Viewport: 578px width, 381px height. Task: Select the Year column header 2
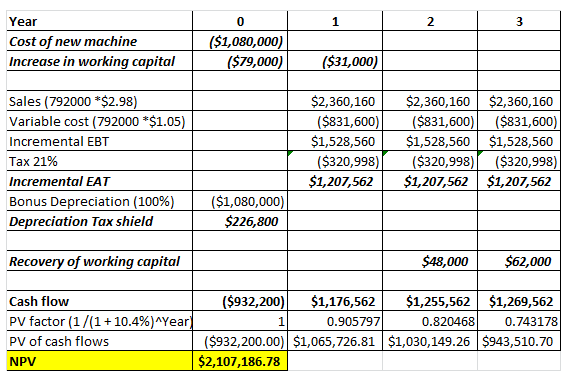coord(430,21)
